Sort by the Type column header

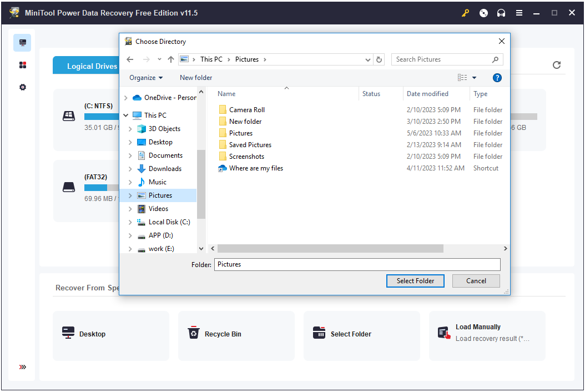(x=481, y=94)
